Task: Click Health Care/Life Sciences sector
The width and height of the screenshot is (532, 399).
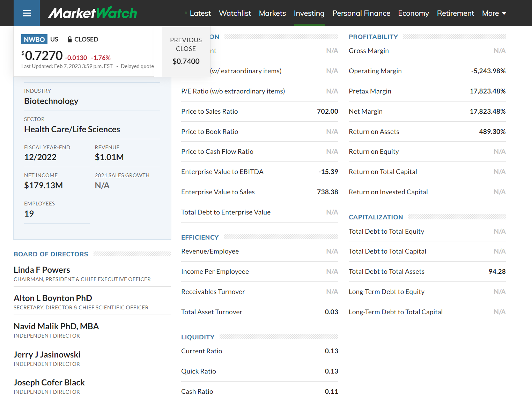Action: 72,129
